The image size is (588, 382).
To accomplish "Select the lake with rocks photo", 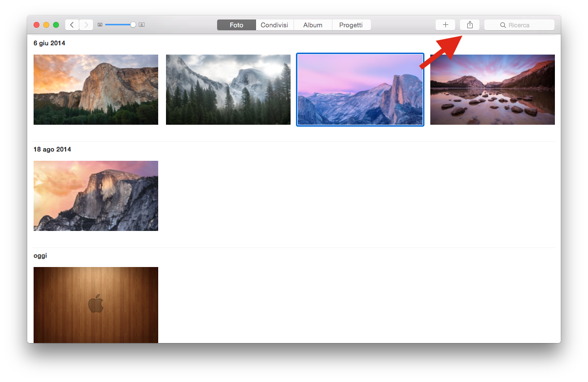I will click(493, 90).
